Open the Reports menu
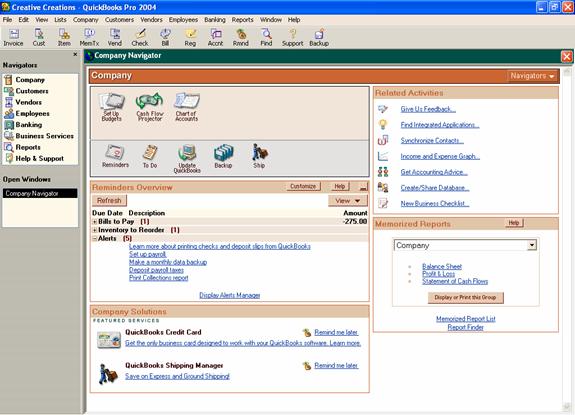The width and height of the screenshot is (575, 415). click(242, 20)
